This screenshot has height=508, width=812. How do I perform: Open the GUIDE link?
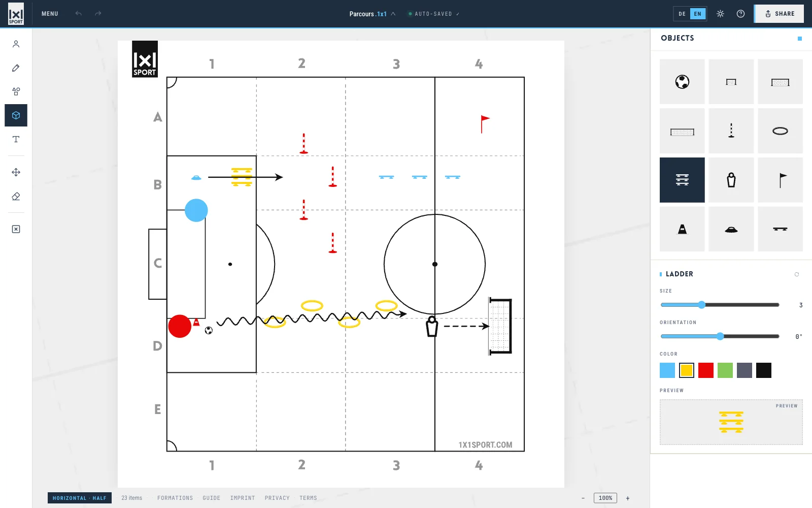[x=212, y=498]
